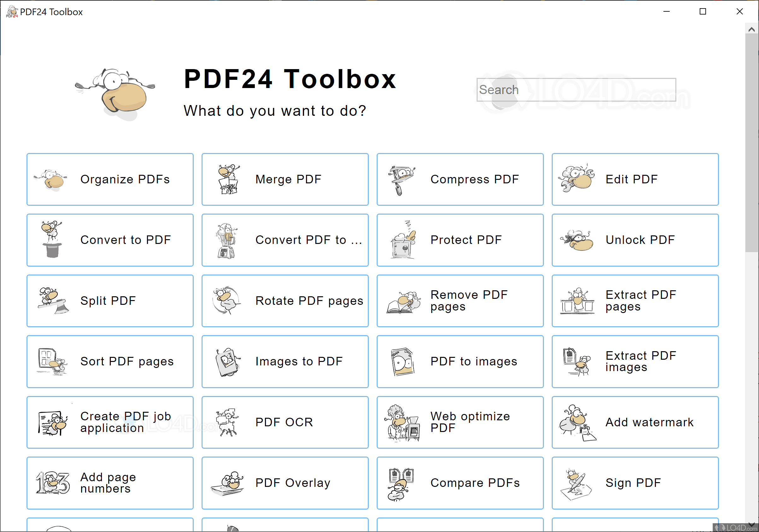The height and width of the screenshot is (532, 759).
Task: Click the scrollbar up arrow
Action: coord(751,29)
